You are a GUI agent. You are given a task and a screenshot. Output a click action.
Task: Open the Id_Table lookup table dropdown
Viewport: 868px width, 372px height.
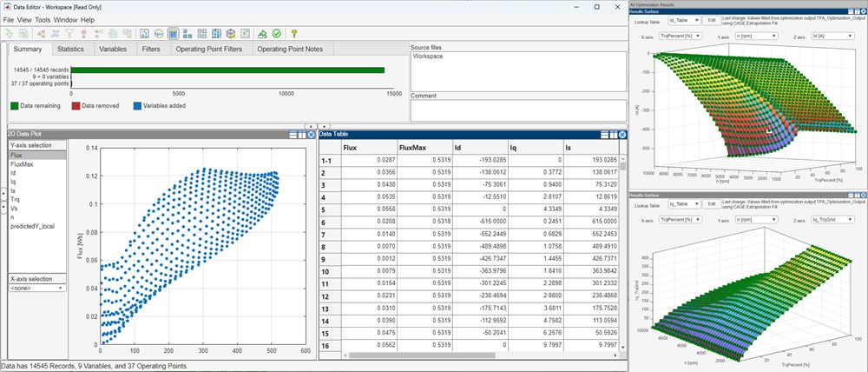(x=679, y=19)
